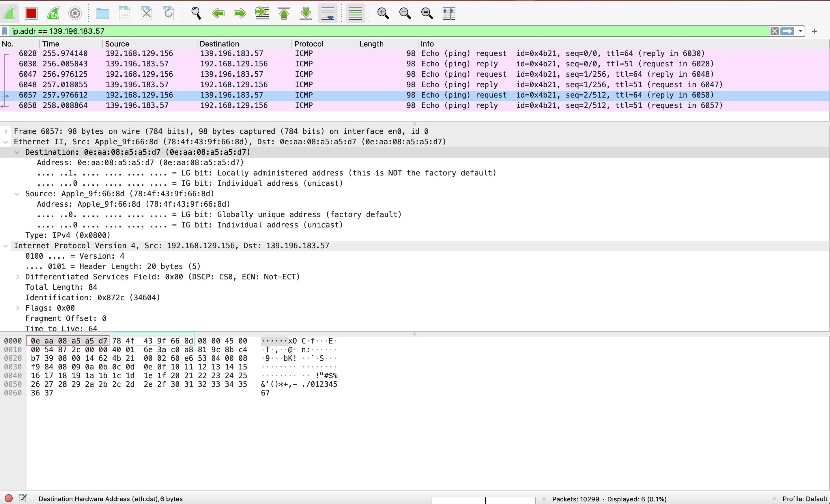Go to the first packet icon
The image size is (830, 504).
pos(284,14)
